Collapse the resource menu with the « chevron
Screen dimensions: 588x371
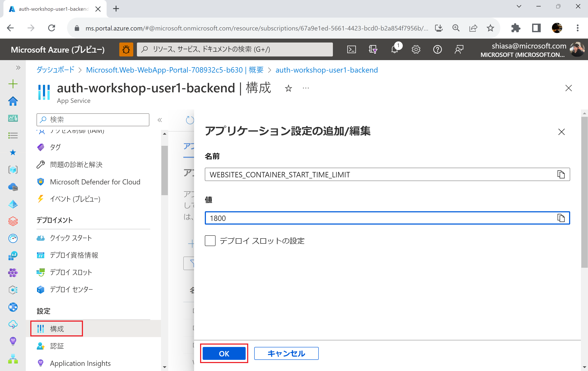[160, 120]
